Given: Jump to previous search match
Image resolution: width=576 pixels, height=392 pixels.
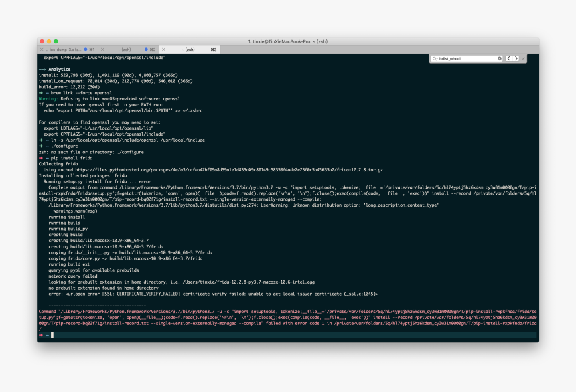Looking at the screenshot, I should click(x=509, y=58).
